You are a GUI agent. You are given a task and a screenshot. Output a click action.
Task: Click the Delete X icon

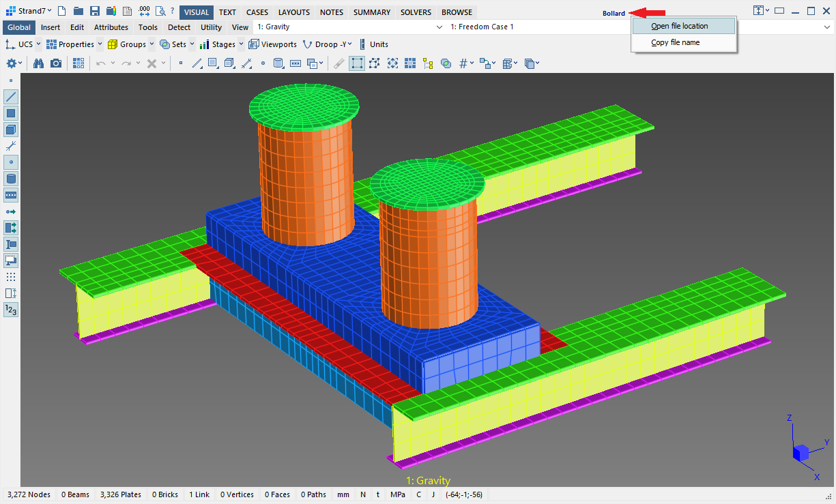152,63
